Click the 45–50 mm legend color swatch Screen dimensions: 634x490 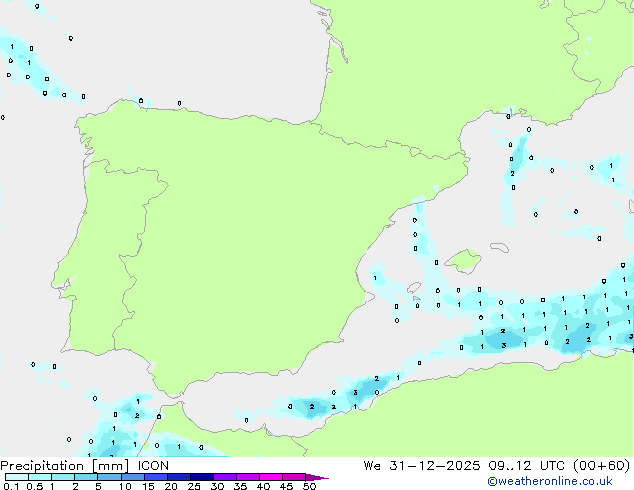pos(294,477)
